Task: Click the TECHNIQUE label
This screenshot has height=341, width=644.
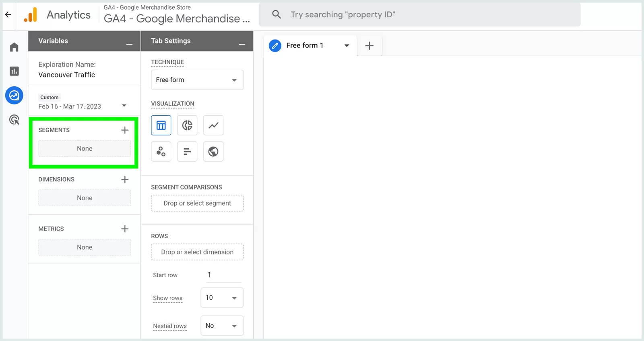Action: click(167, 62)
